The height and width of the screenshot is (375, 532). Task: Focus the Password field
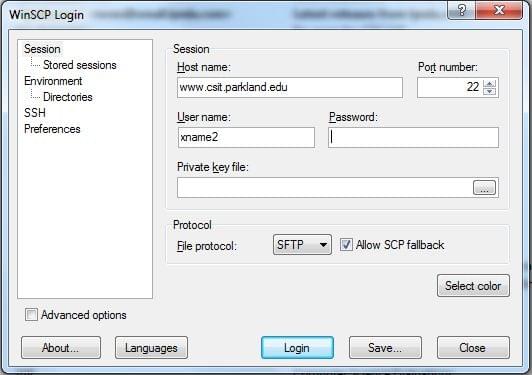(x=413, y=137)
